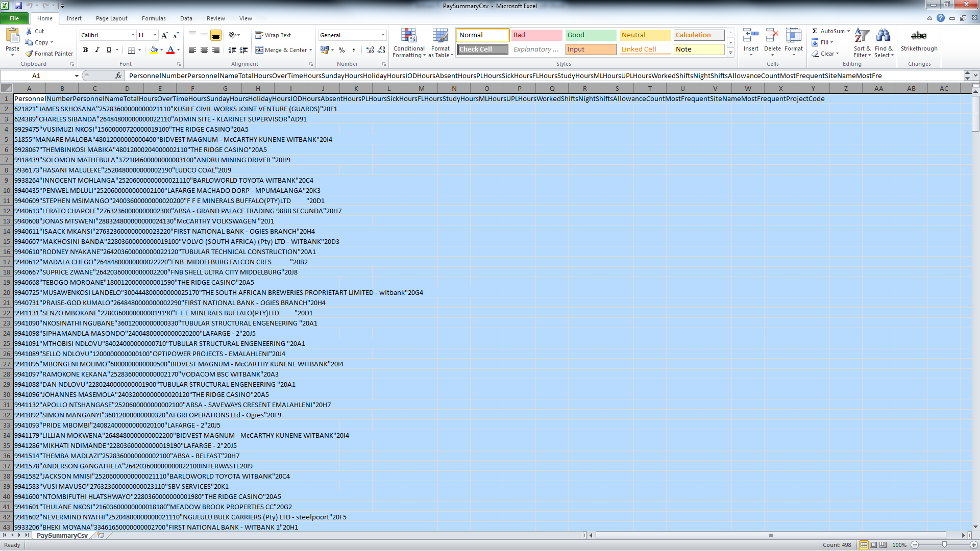Viewport: 980px width, 551px height.
Task: Click the Insert cells icon
Action: tap(750, 35)
